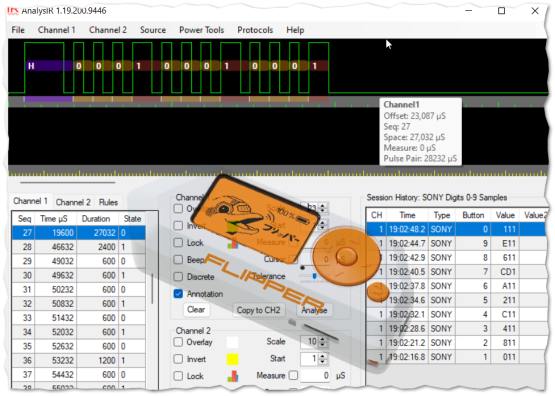555x396 pixels.
Task: Open the Protocols menu
Action: [x=255, y=30]
